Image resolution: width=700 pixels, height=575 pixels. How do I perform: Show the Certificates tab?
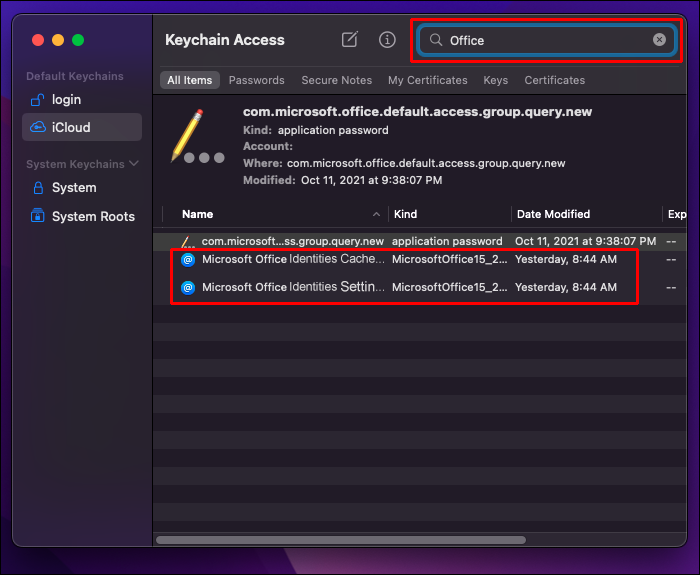point(554,80)
